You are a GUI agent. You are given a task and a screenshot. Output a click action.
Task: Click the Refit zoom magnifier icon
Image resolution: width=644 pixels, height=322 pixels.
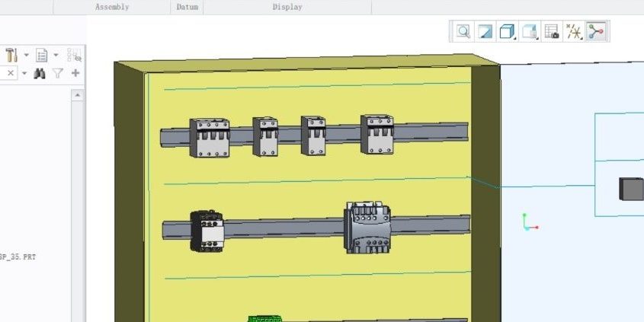pyautogui.click(x=463, y=31)
